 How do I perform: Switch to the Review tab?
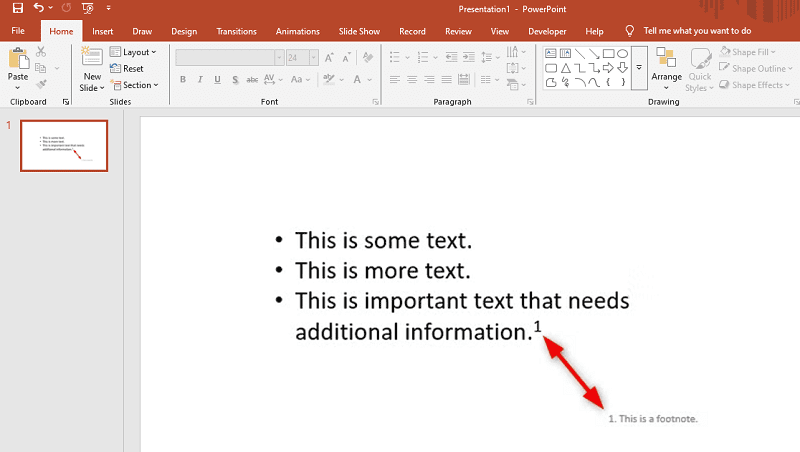[458, 32]
